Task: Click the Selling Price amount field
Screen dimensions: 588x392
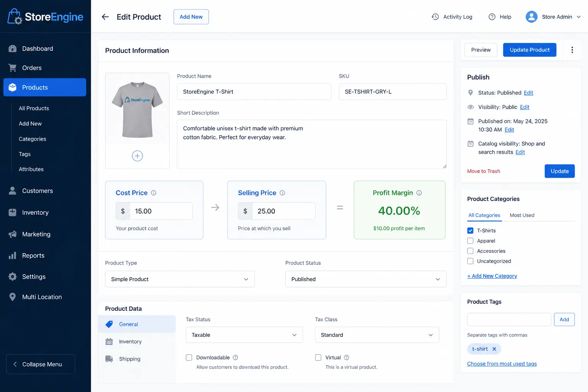Action: pyautogui.click(x=283, y=211)
